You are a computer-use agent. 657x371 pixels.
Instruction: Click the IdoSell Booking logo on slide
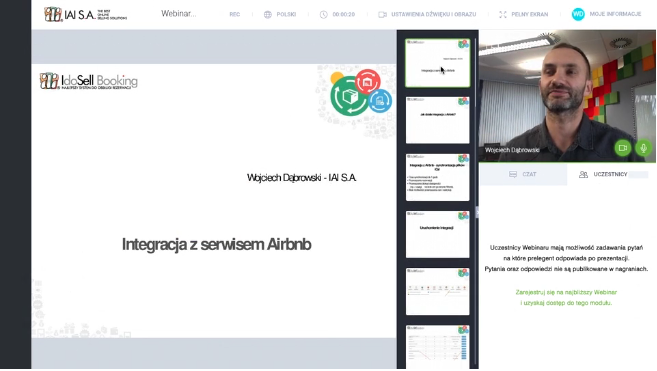[88, 81]
